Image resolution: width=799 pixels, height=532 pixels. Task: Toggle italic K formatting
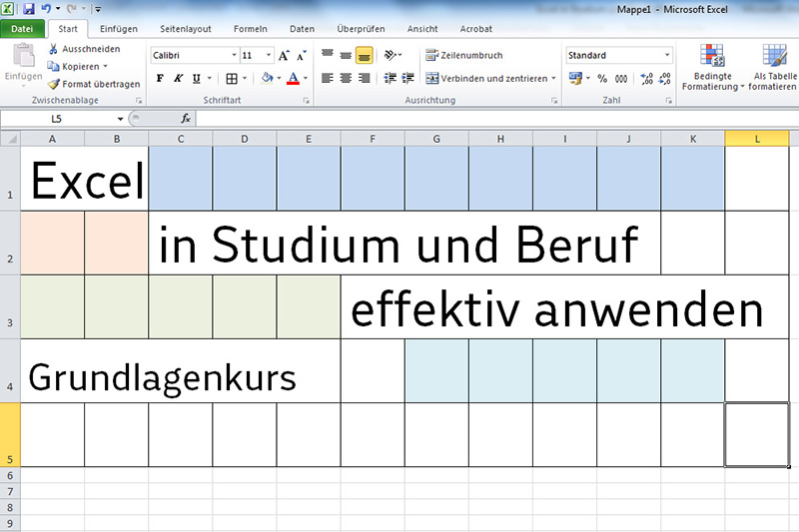pyautogui.click(x=178, y=79)
